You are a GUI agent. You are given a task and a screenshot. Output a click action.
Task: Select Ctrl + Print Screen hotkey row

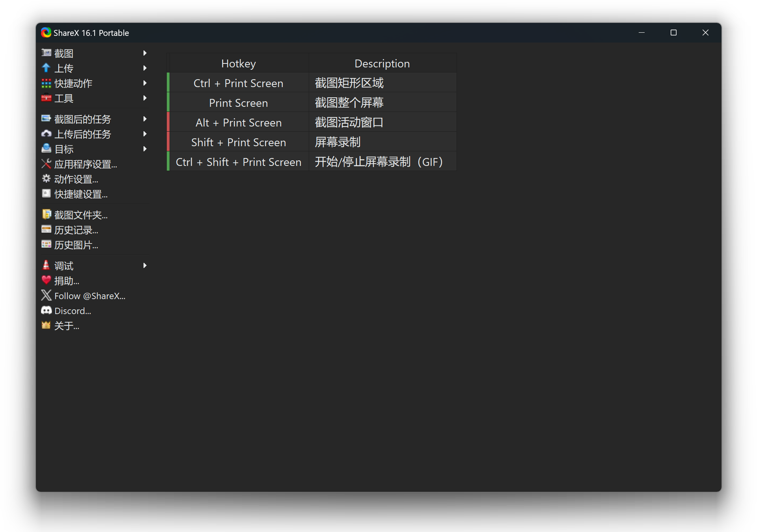(311, 82)
